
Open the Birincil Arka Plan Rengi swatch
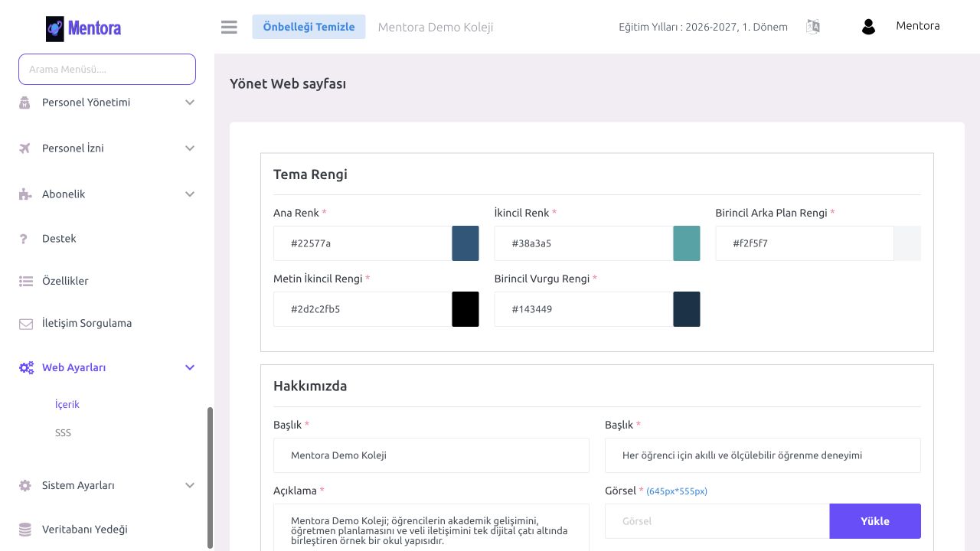coord(907,243)
